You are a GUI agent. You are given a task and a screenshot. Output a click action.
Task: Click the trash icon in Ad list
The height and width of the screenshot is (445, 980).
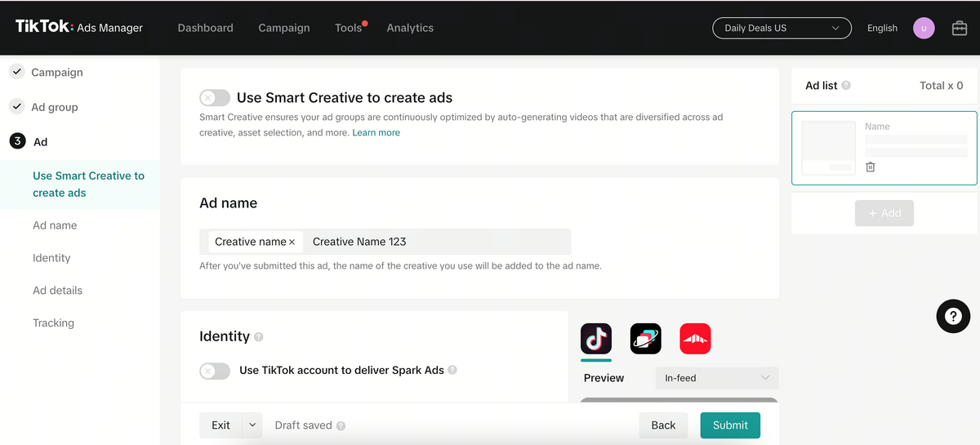pyautogui.click(x=871, y=167)
